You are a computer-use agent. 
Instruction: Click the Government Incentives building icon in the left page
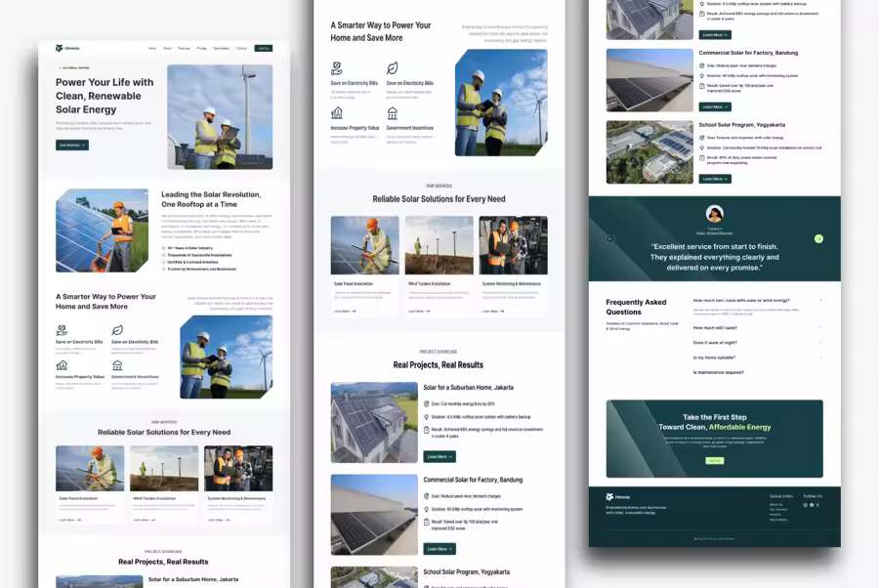point(117,365)
